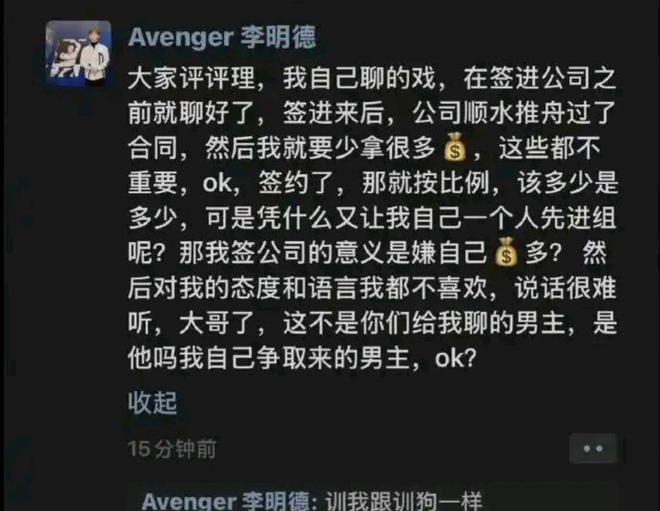
Task: Click the 15分钟前 timestamp
Action: 173,449
